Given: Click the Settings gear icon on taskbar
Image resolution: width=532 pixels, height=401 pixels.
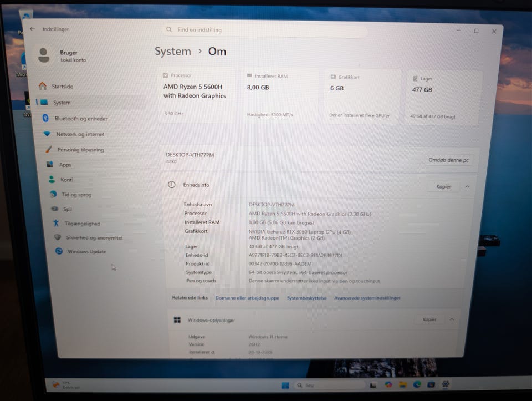Looking at the screenshot, I should tap(446, 384).
